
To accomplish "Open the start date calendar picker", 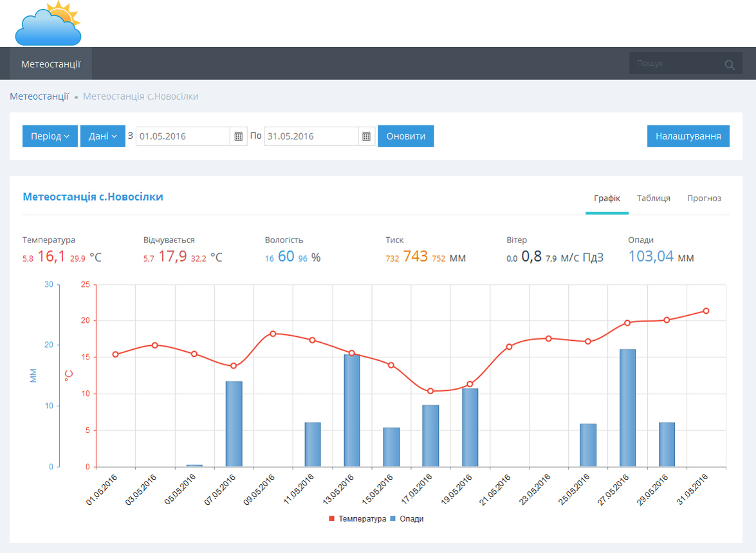I will coord(238,136).
